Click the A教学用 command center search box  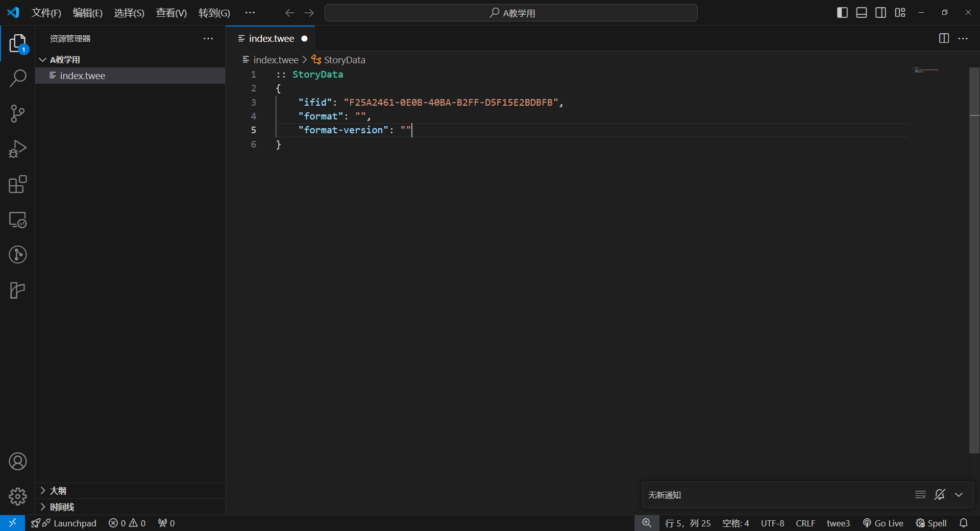[511, 13]
